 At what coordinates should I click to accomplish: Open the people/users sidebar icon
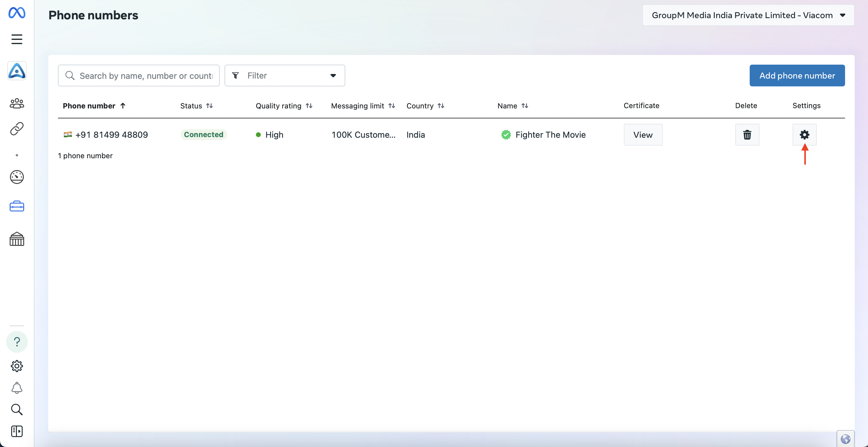pos(17,103)
